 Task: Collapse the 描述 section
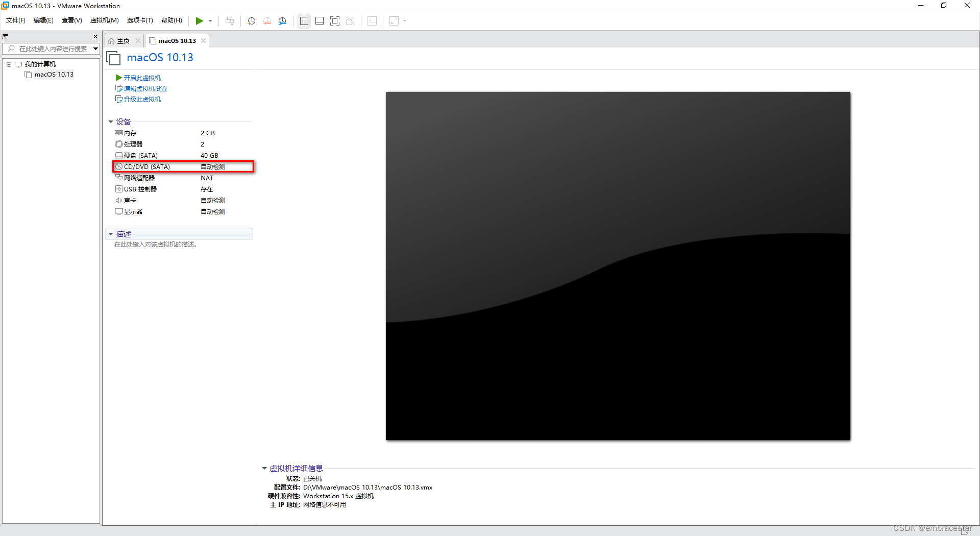coord(111,234)
